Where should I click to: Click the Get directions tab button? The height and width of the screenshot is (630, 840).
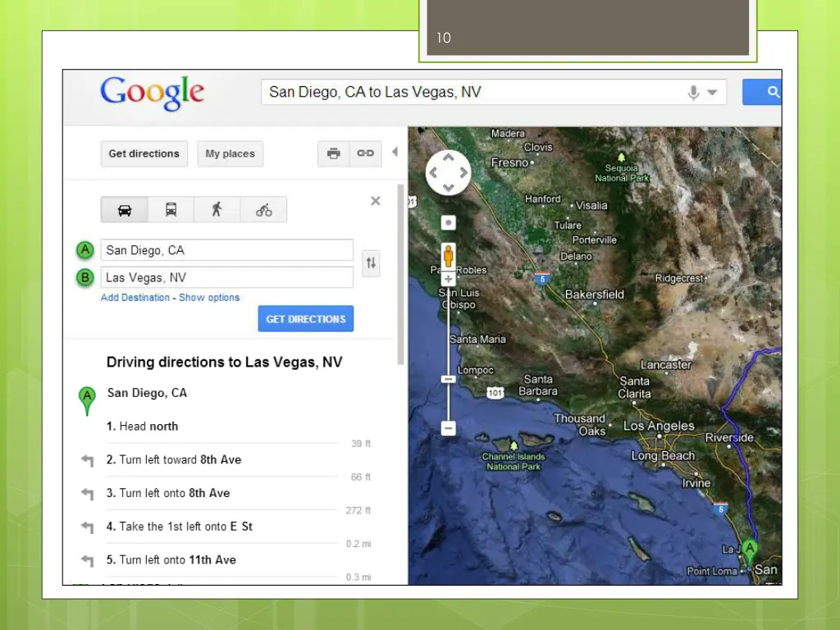click(144, 153)
